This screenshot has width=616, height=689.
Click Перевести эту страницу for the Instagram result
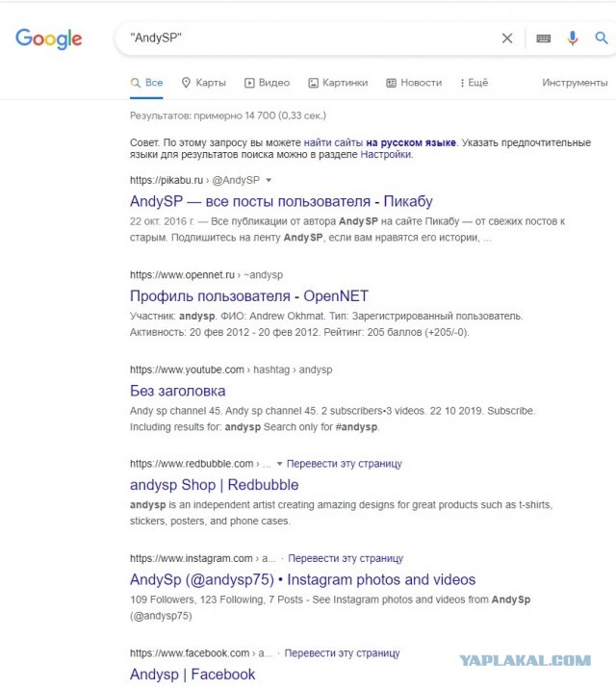tap(346, 558)
